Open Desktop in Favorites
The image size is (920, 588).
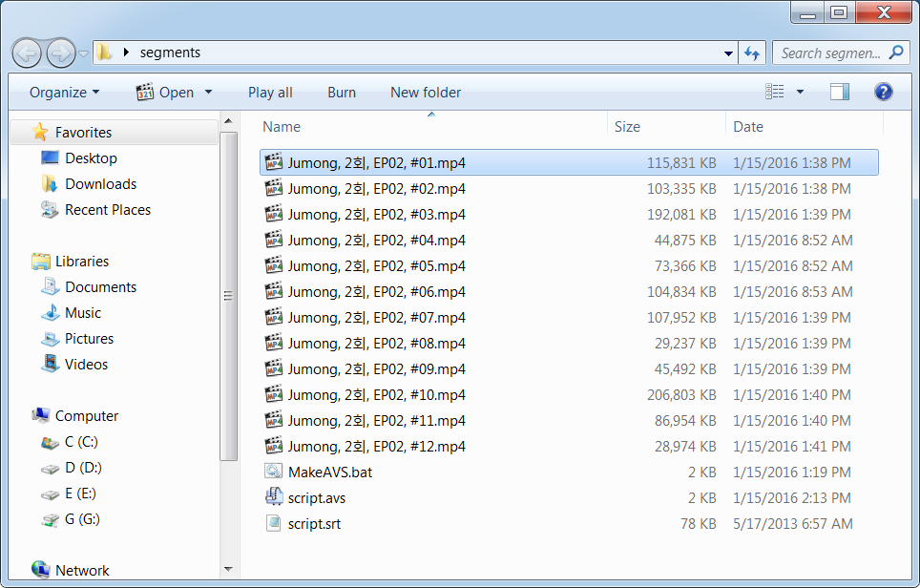pos(91,158)
